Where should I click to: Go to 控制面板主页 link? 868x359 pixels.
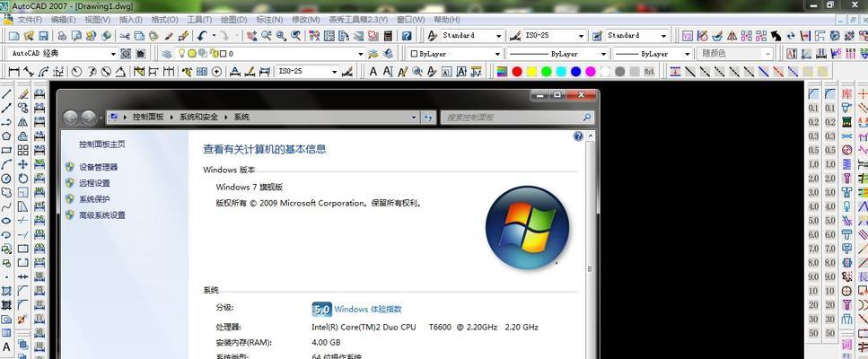pyautogui.click(x=102, y=144)
